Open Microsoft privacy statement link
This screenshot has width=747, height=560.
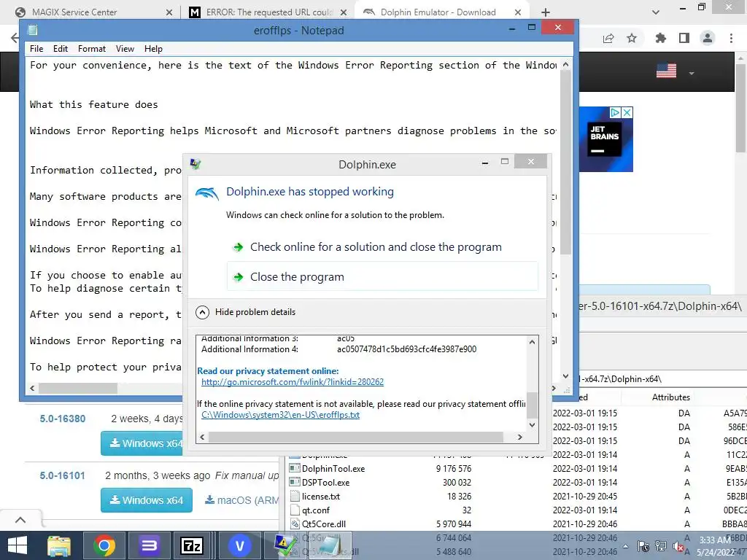pos(292,382)
